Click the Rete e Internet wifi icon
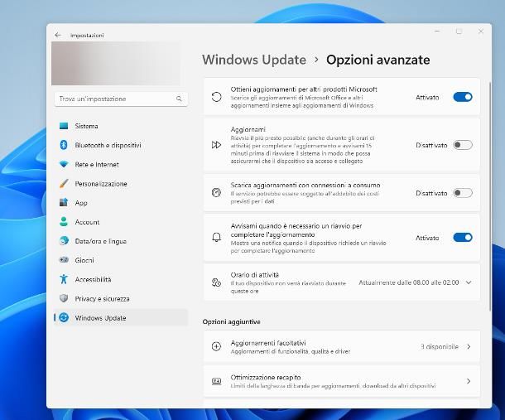The height and width of the screenshot is (420, 505). [x=64, y=164]
